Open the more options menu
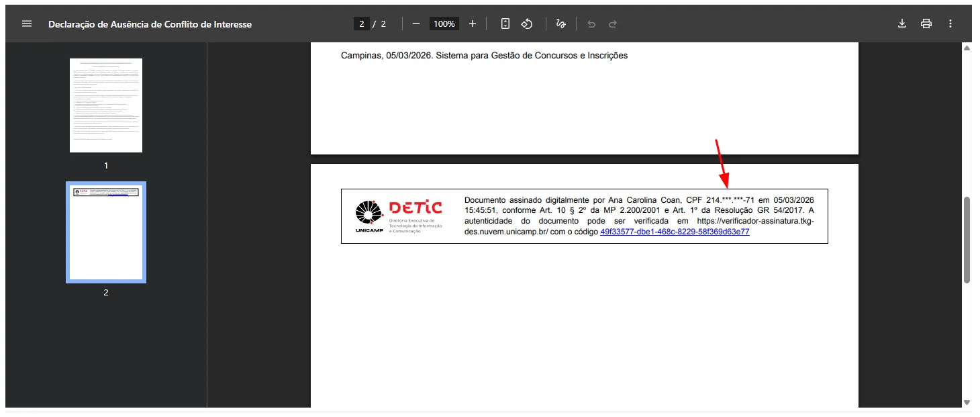Image resolution: width=980 pixels, height=417 pixels. (950, 24)
